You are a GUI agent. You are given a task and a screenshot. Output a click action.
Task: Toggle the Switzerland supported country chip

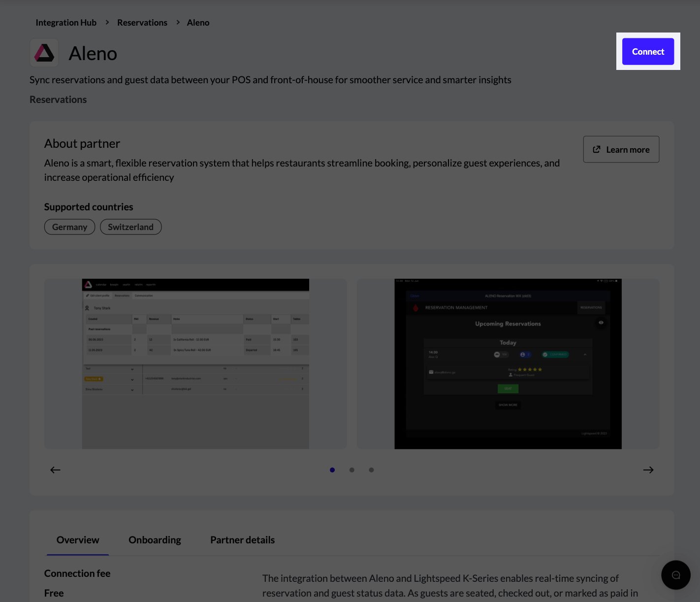[130, 227]
